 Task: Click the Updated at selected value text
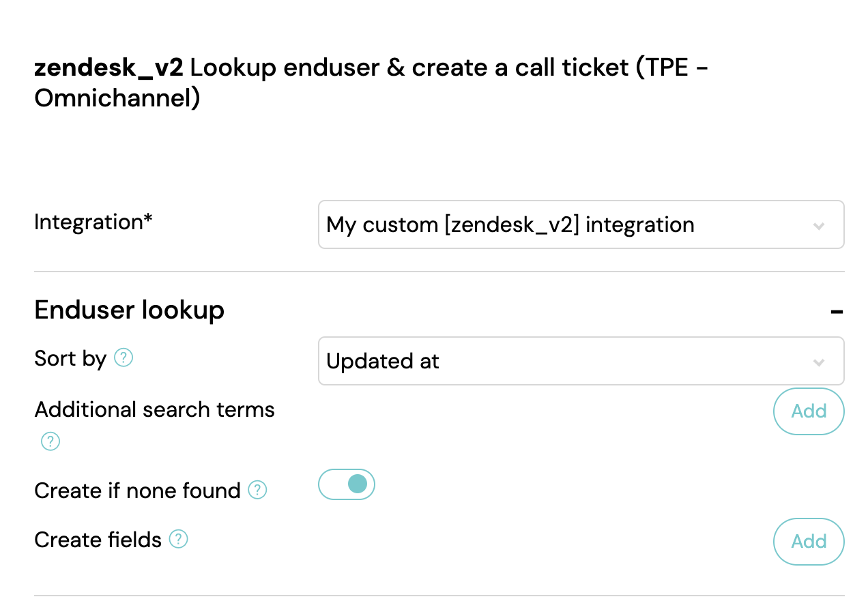pyautogui.click(x=383, y=362)
